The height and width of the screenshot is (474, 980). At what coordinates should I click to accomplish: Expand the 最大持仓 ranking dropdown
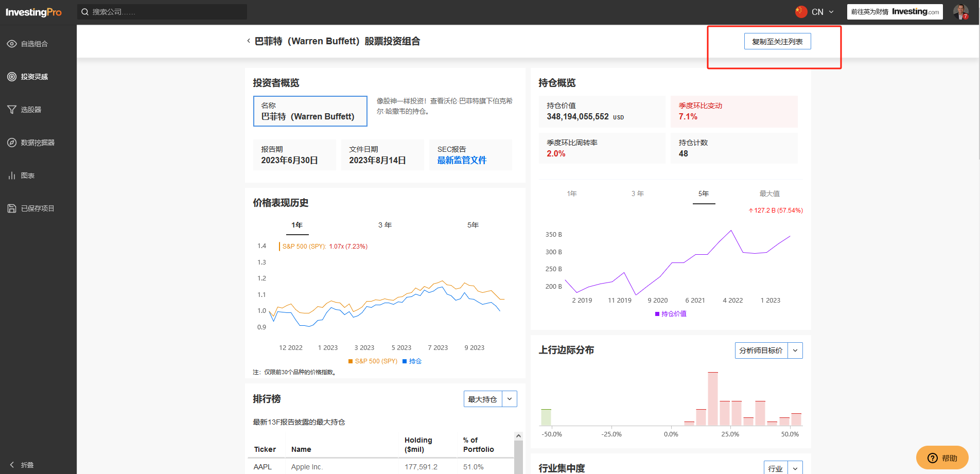(x=510, y=399)
